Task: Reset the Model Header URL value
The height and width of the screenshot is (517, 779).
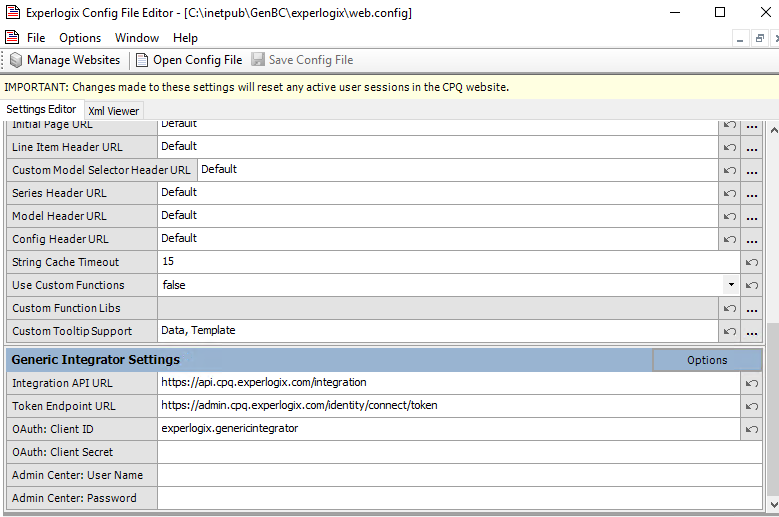Action: 729,216
